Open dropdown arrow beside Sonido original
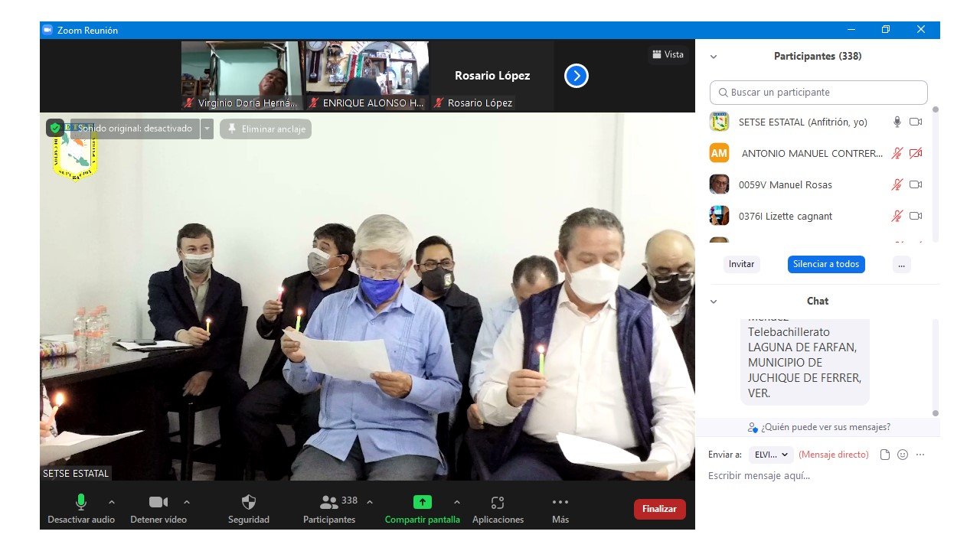The width and height of the screenshot is (980, 551). pos(207,129)
